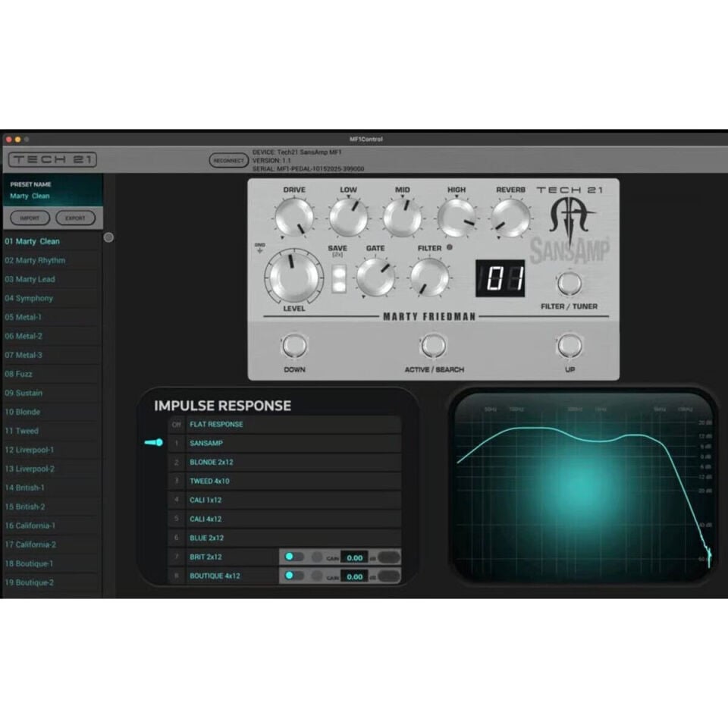Image resolution: width=728 pixels, height=728 pixels.
Task: Click the GATE knob
Action: pos(375,278)
